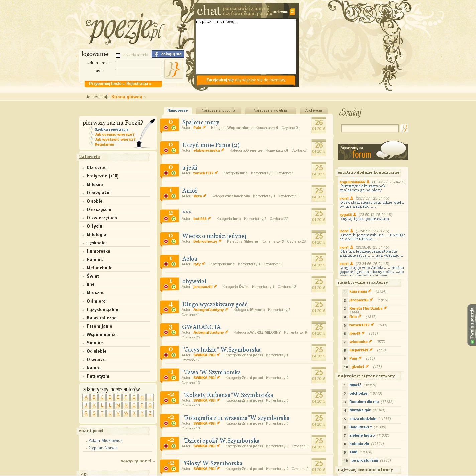Click into the Szukaj search box
Screen dimensions: 476x476
click(x=370, y=128)
